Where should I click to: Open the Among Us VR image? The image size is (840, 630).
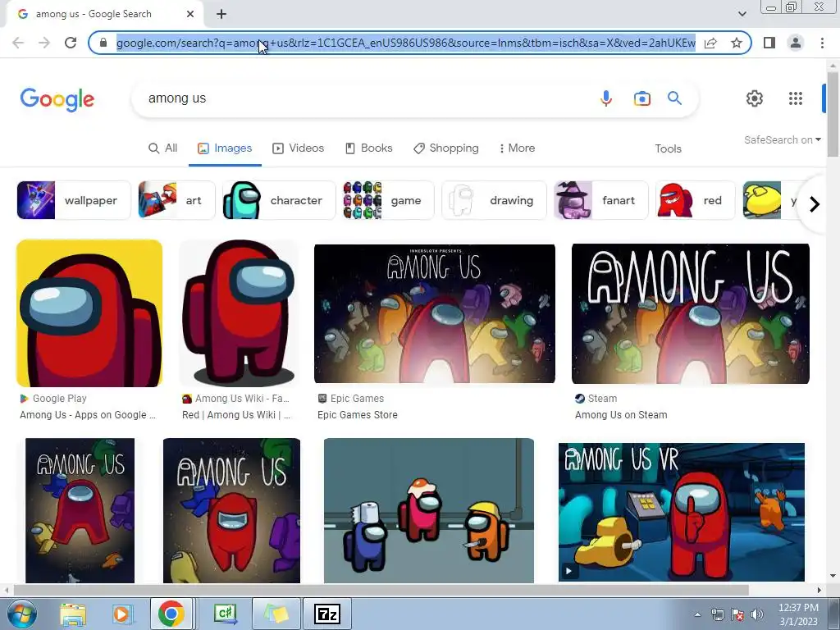point(682,512)
